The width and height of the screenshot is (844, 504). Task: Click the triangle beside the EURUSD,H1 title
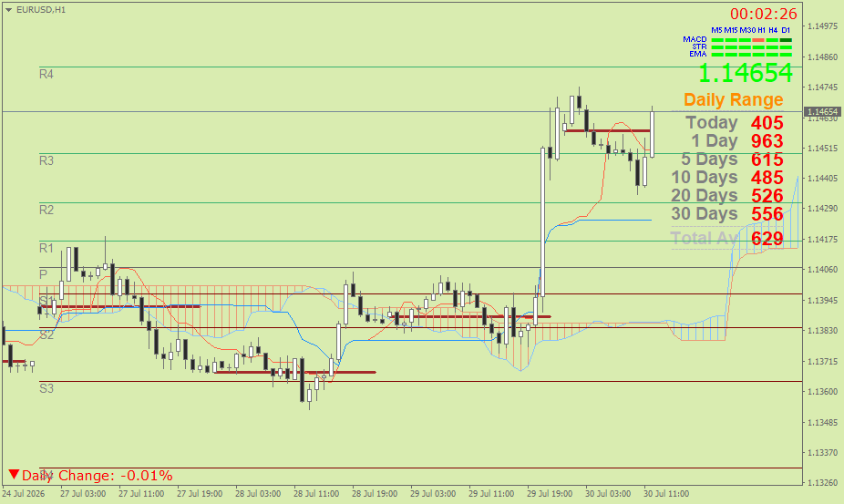[x=8, y=10]
